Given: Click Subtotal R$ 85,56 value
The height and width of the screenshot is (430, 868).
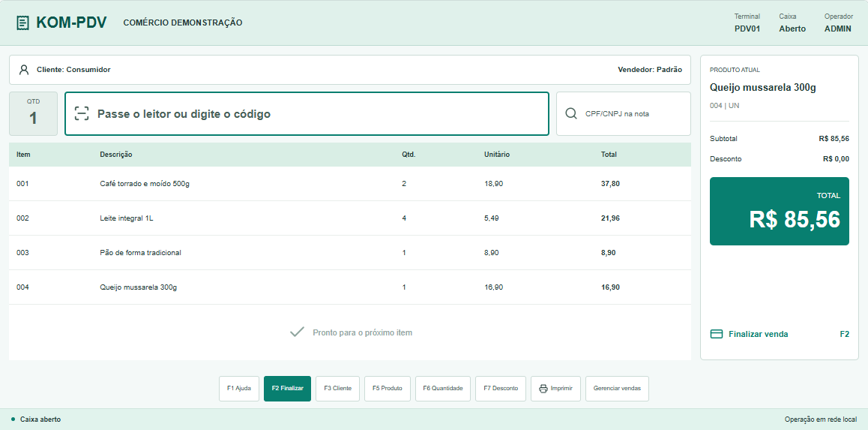Looking at the screenshot, I should click(x=834, y=139).
